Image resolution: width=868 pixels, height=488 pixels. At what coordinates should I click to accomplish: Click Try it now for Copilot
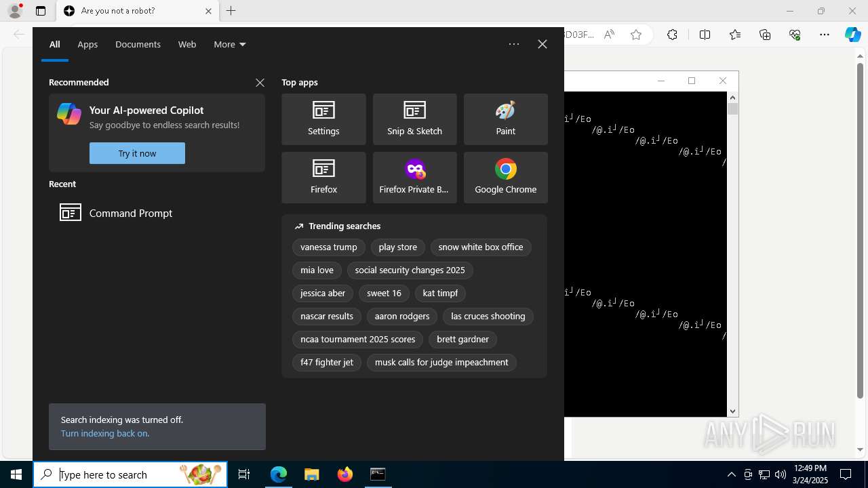point(137,153)
